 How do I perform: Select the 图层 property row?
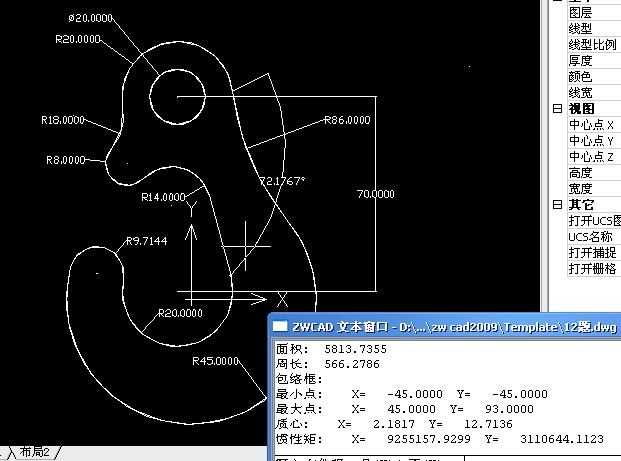[x=594, y=13]
